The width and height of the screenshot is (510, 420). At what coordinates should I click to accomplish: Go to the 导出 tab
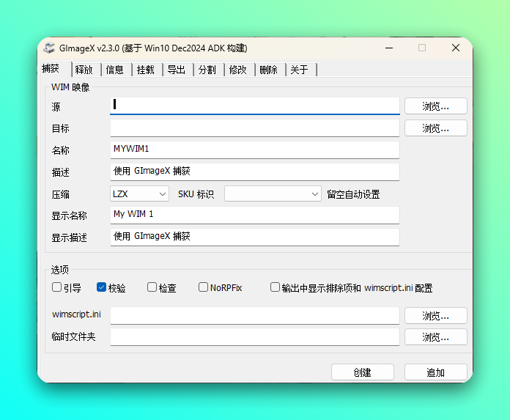[x=177, y=70]
